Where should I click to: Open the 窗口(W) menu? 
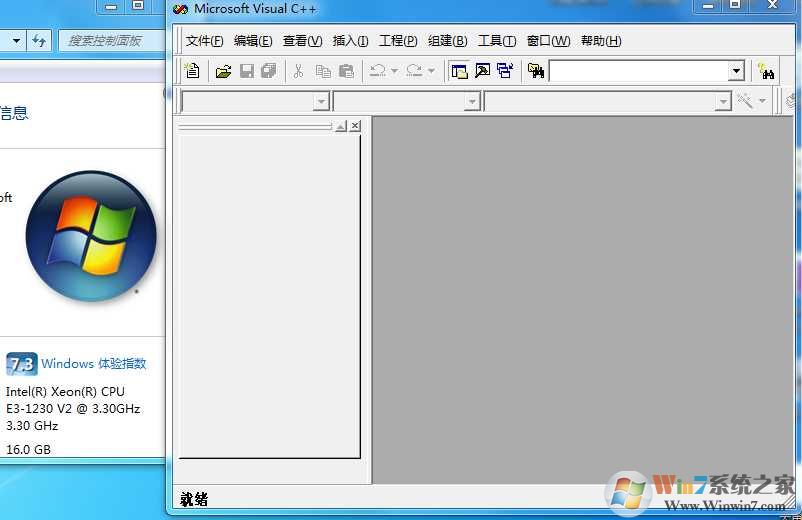(x=548, y=41)
